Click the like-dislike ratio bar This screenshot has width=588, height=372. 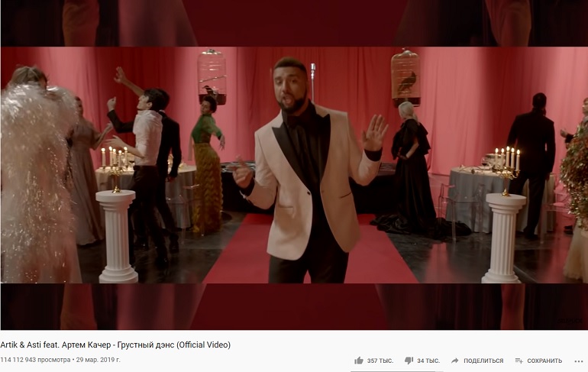click(x=396, y=371)
